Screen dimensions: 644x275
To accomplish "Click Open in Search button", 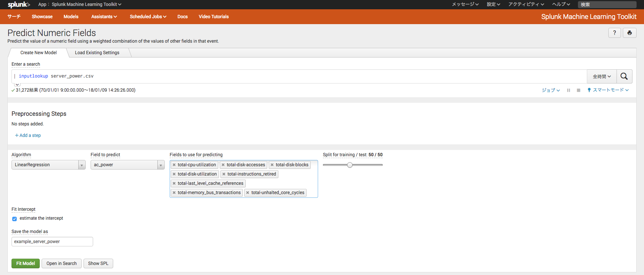I will 62,263.
